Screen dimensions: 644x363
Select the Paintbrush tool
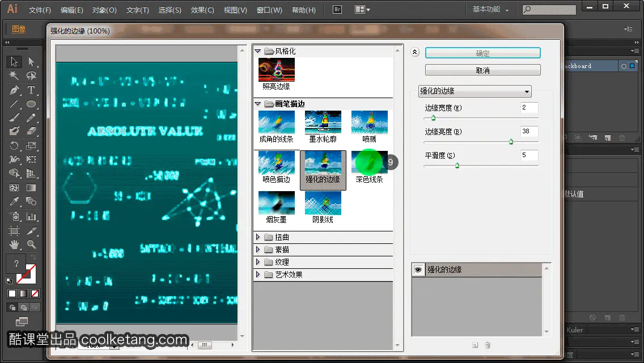pyautogui.click(x=14, y=117)
